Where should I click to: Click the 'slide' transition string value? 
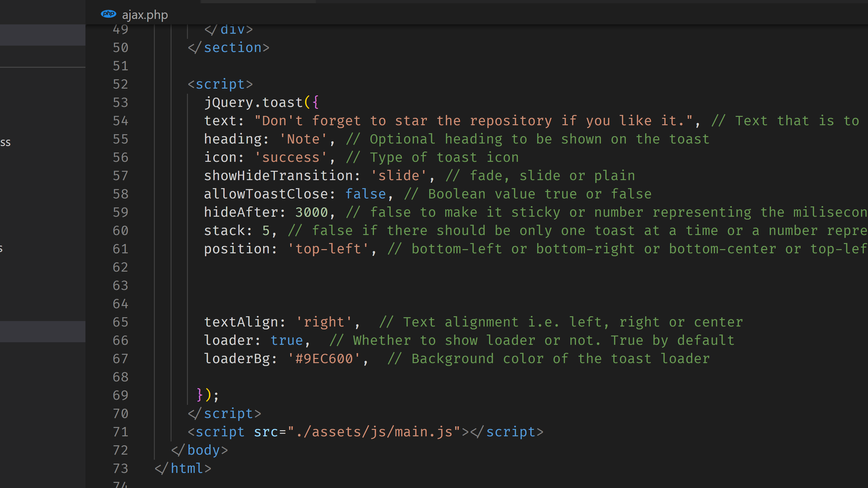[x=399, y=176]
